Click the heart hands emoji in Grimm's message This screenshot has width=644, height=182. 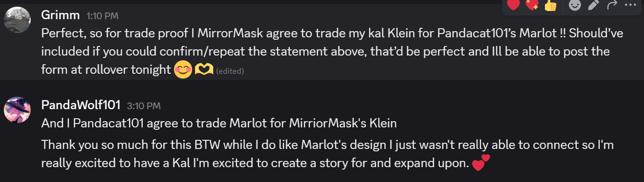(204, 70)
